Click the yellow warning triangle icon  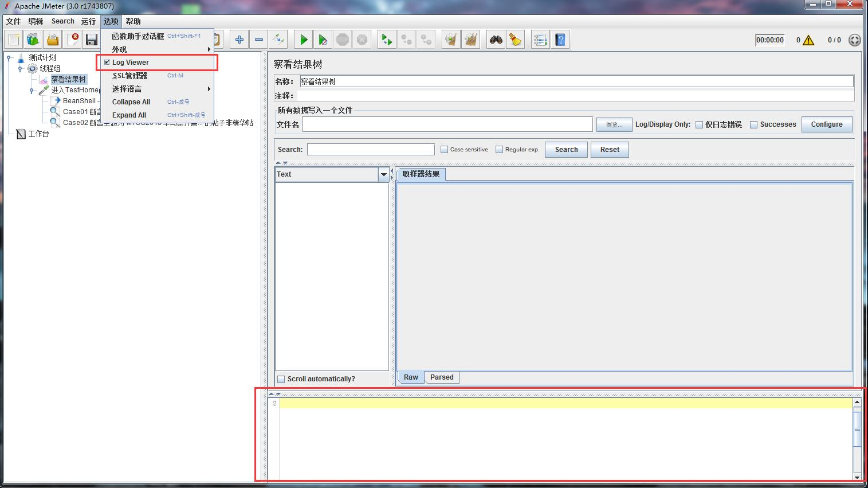click(808, 40)
